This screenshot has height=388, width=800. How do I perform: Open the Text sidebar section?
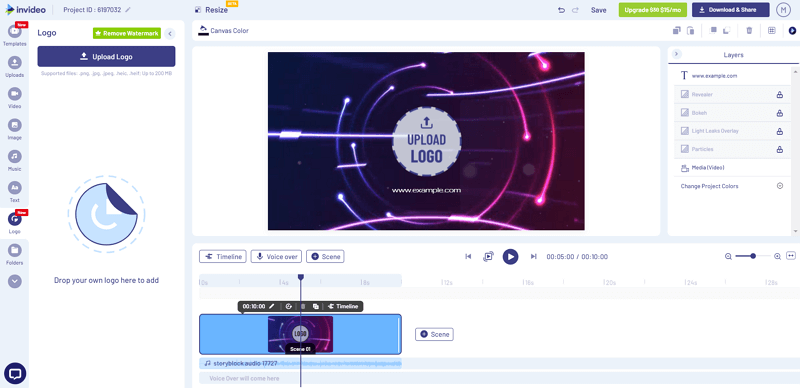coord(15,191)
